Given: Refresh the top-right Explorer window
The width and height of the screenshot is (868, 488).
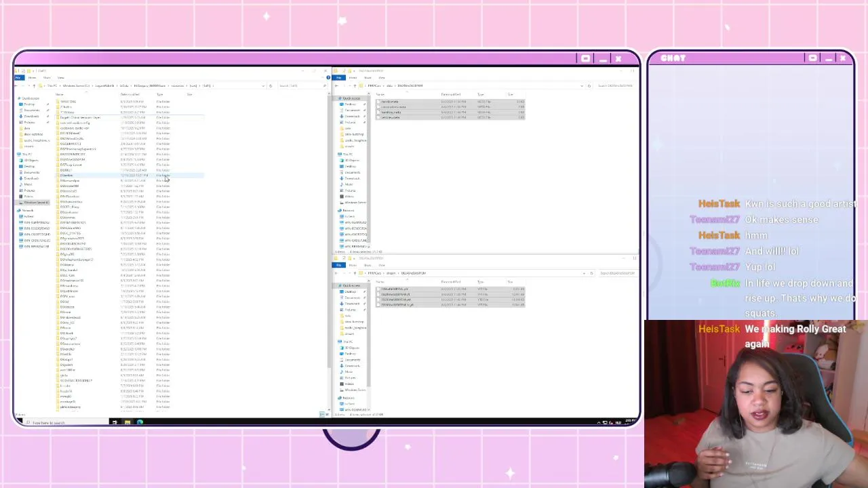Looking at the screenshot, I should (589, 85).
